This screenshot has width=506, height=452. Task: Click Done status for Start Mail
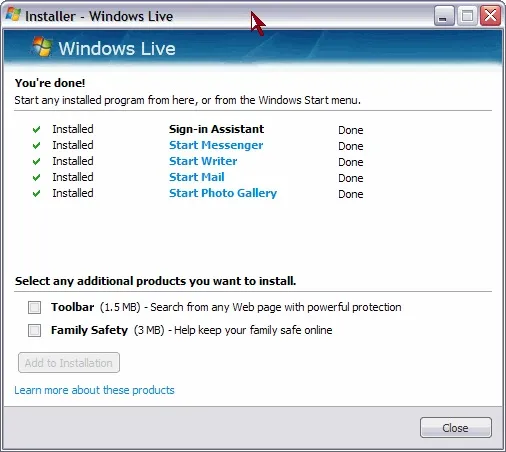[351, 178]
